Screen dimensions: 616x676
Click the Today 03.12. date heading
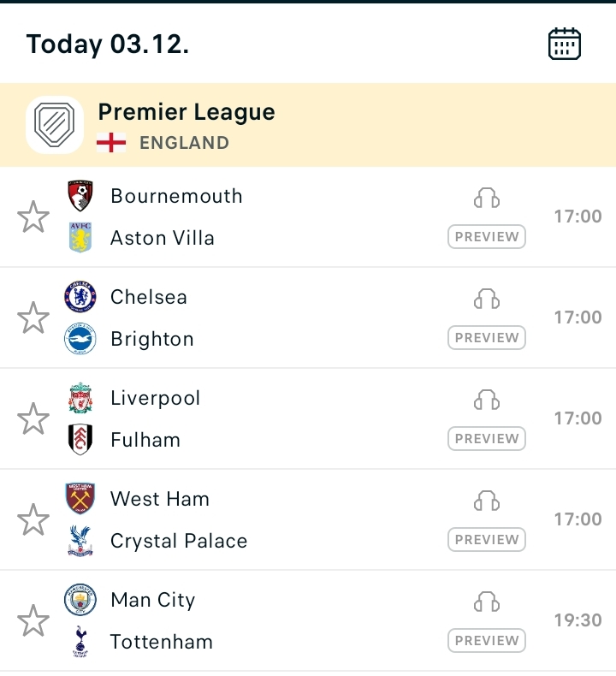(x=108, y=44)
